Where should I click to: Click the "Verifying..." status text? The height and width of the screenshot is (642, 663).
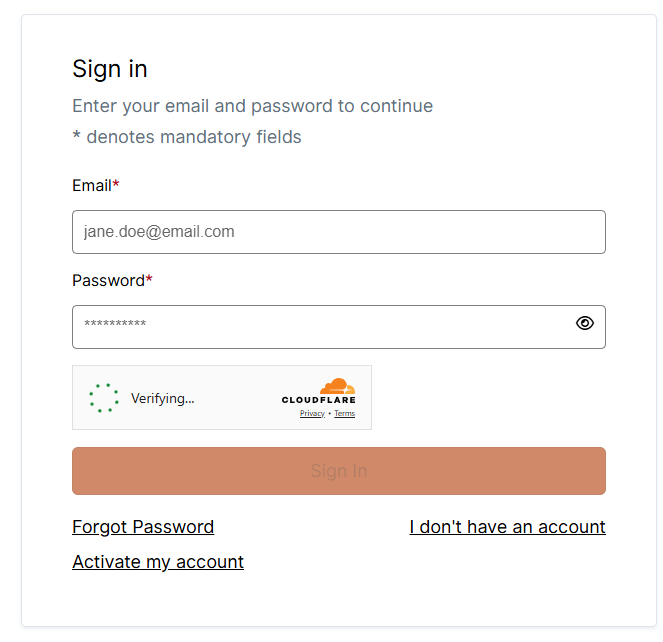pos(162,398)
